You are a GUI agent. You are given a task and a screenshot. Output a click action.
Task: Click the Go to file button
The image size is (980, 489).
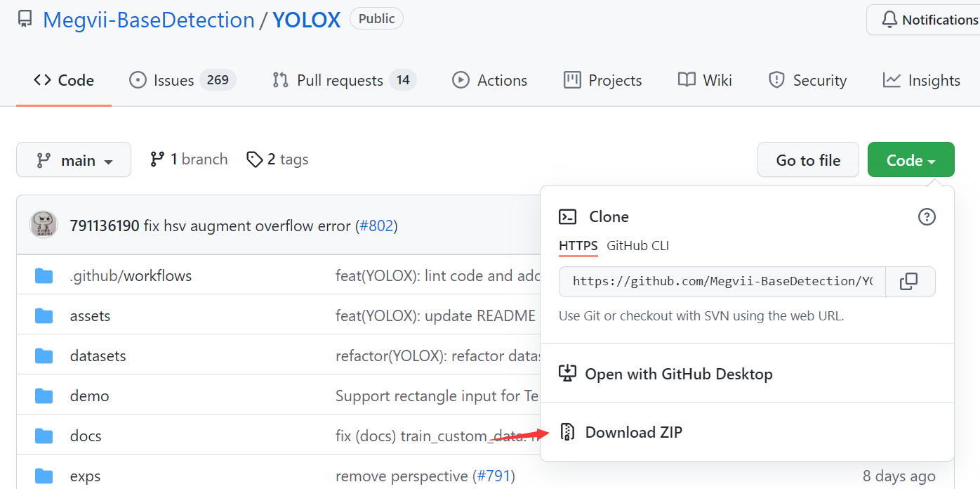point(808,159)
